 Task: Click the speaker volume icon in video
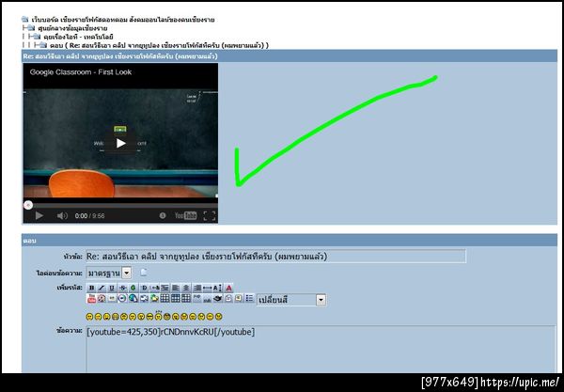coord(62,216)
